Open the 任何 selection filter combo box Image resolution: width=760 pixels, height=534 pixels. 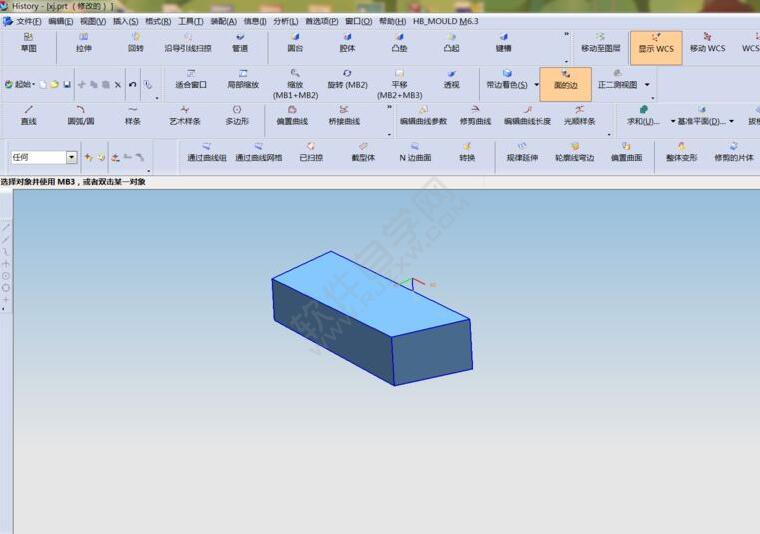[x=44, y=157]
